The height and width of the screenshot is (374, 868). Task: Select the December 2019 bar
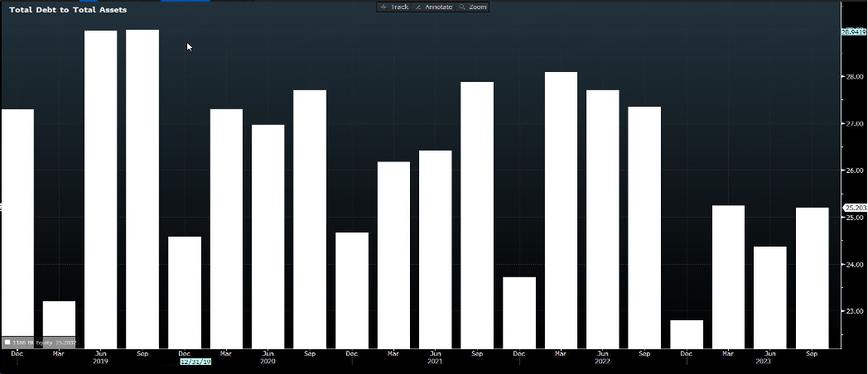pos(185,293)
